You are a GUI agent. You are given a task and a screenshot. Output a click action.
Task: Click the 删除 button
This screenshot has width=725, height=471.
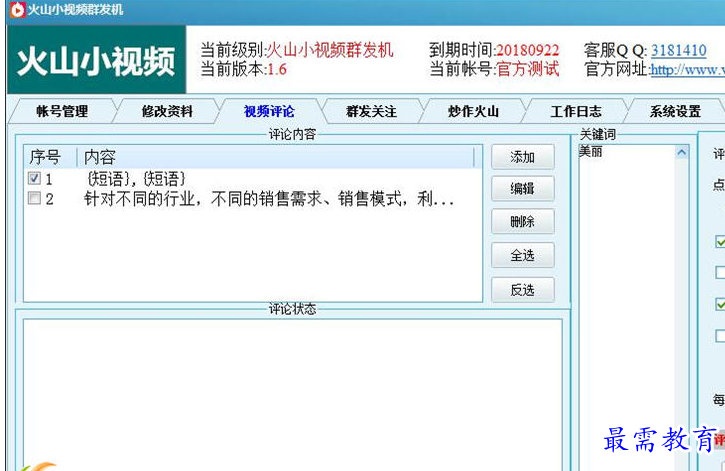522,222
